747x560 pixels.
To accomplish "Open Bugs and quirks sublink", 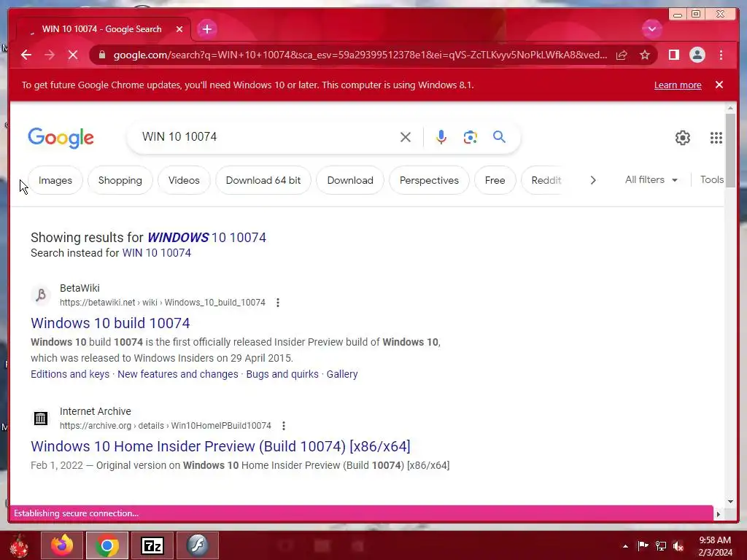I will (282, 374).
